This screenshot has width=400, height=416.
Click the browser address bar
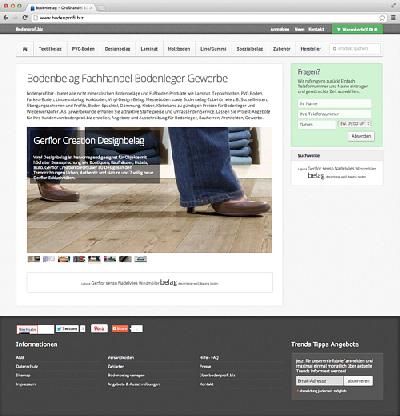pyautogui.click(x=207, y=18)
